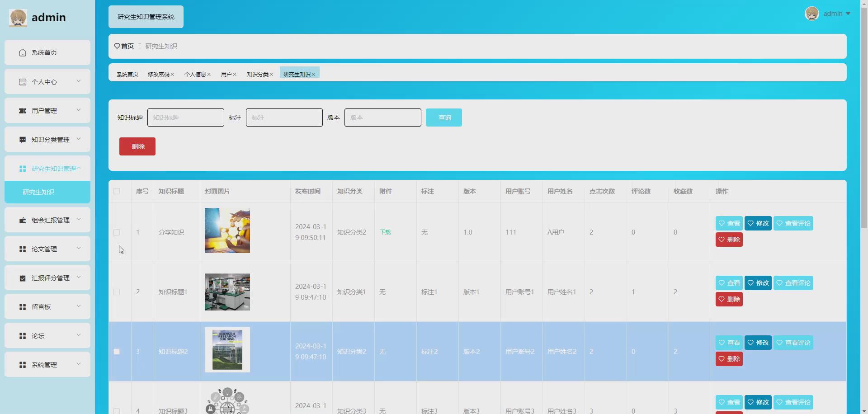Open the 知识标题1 lab cover thumbnail
The width and height of the screenshot is (868, 414).
[x=227, y=292]
